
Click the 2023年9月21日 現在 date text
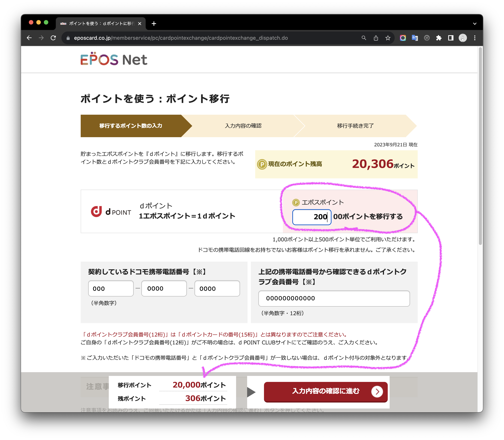point(396,145)
